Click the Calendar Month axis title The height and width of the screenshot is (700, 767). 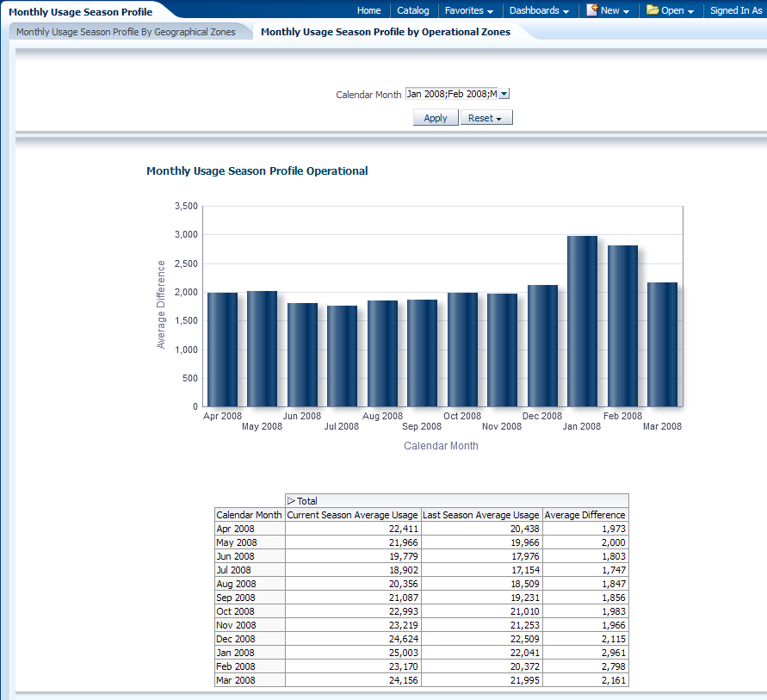[441, 446]
